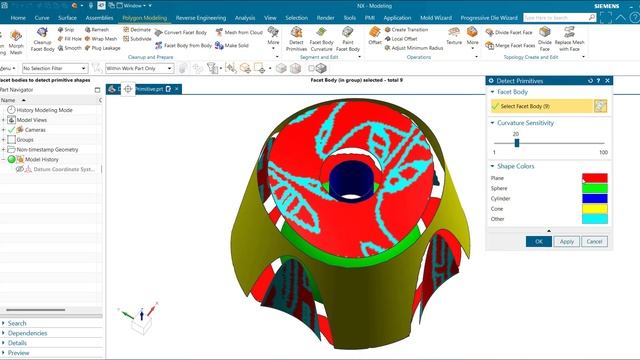
Task: Open Adjust Minimum Radius tool
Action: point(413,48)
